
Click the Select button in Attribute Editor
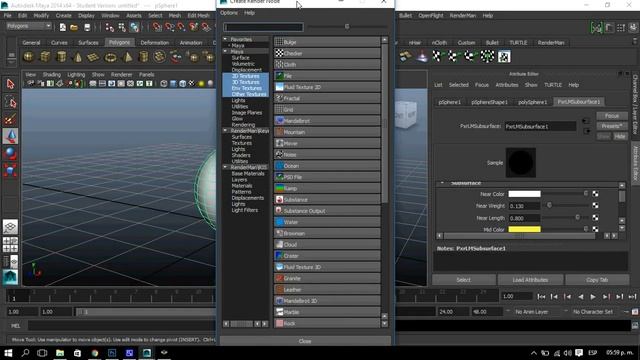click(463, 280)
